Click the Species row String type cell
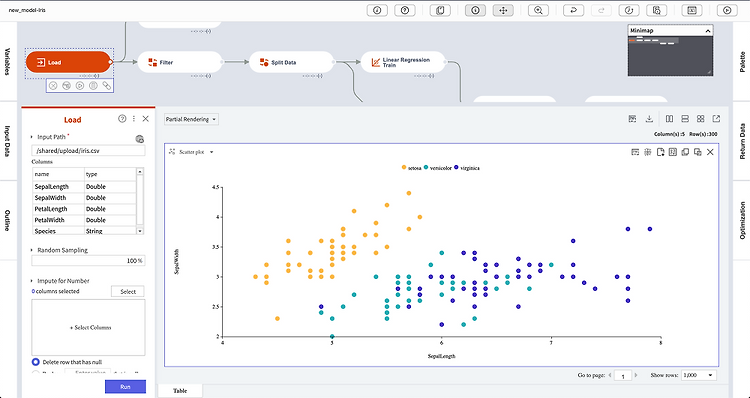The width and height of the screenshot is (750, 398). [x=110, y=231]
